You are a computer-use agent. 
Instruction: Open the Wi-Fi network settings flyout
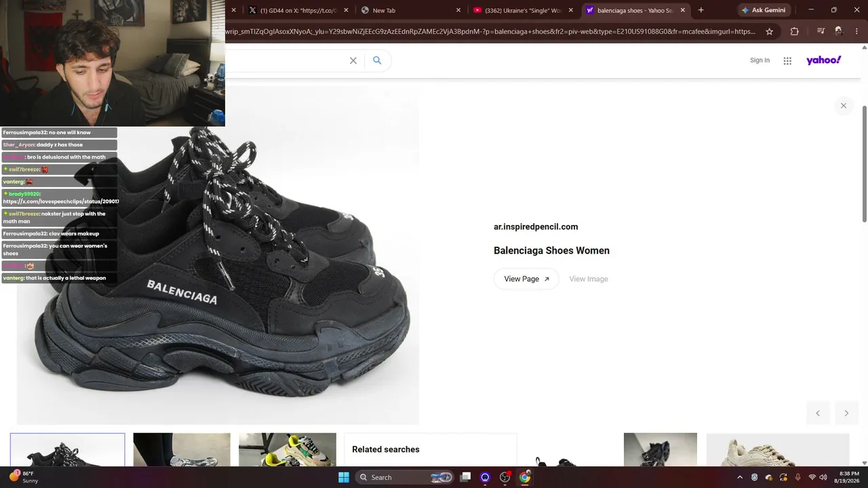click(812, 477)
